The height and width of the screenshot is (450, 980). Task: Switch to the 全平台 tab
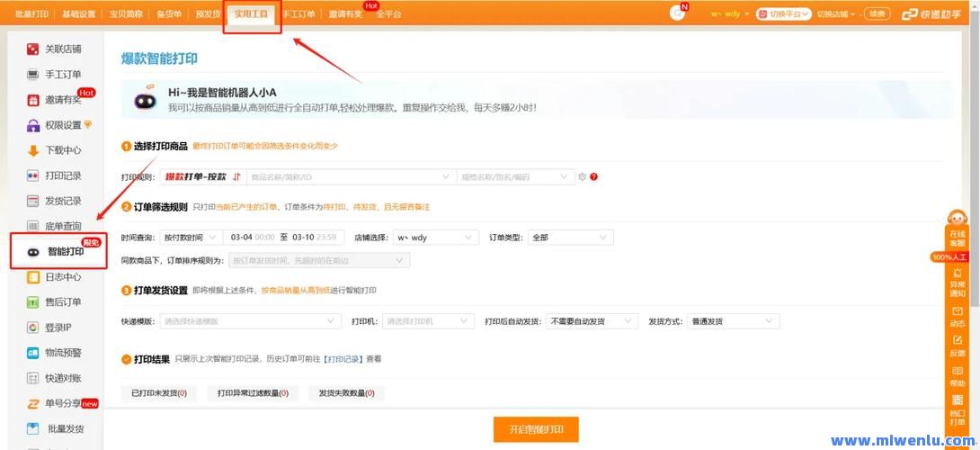coord(388,13)
